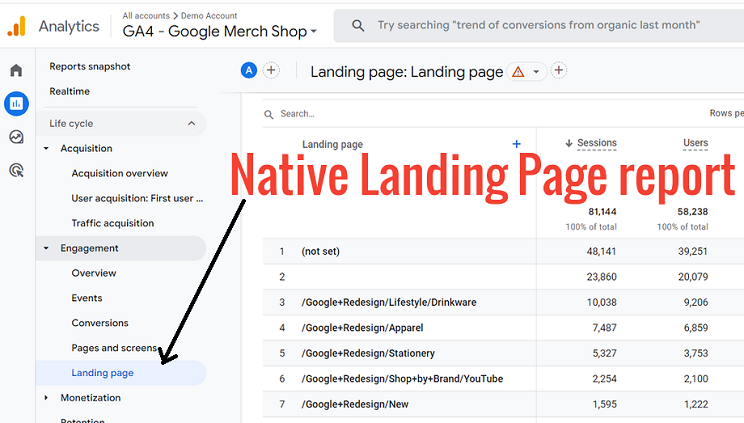Open the Explore icon in left rail
The height and width of the screenshot is (423, 744).
[17, 137]
